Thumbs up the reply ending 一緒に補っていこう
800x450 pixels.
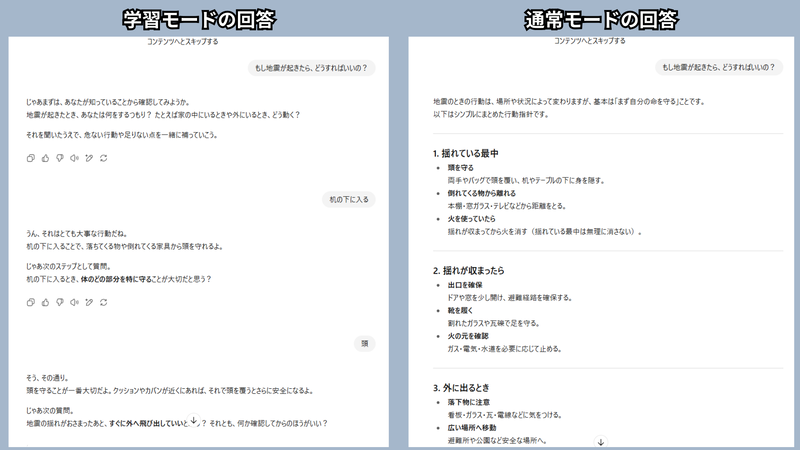pos(45,158)
